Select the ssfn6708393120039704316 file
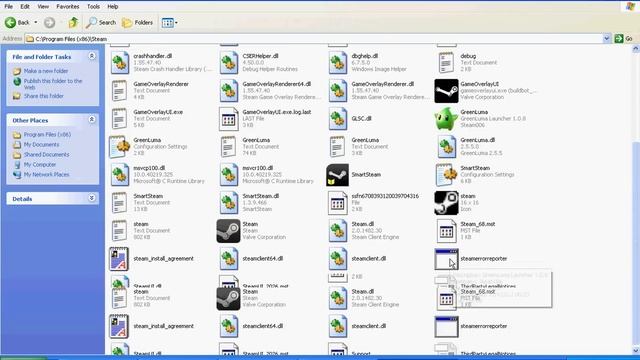This screenshot has width=640, height=360. [x=373, y=202]
